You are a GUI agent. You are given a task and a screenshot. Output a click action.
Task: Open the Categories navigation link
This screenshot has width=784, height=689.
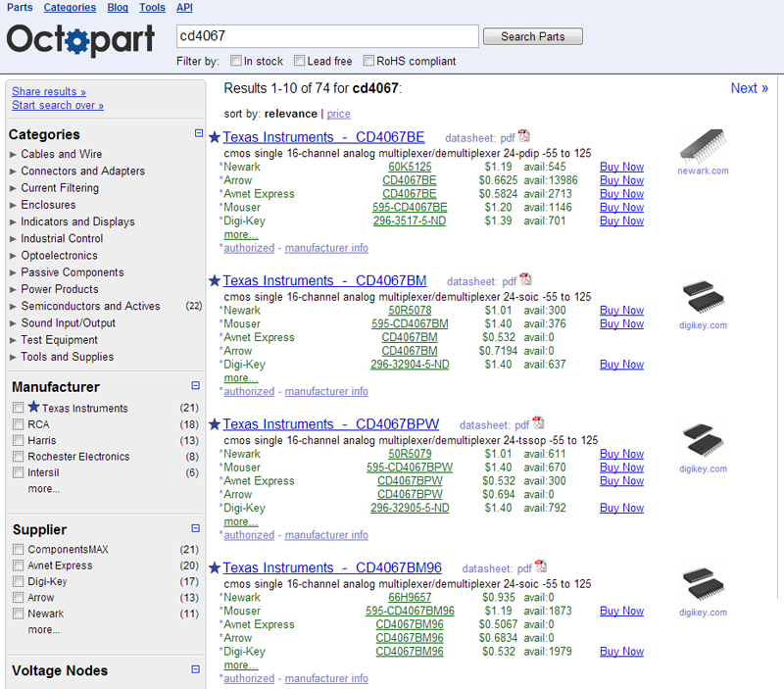[x=70, y=8]
